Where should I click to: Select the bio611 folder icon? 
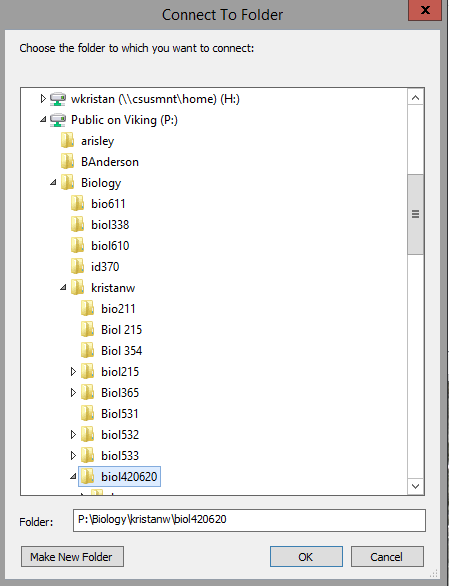point(77,204)
